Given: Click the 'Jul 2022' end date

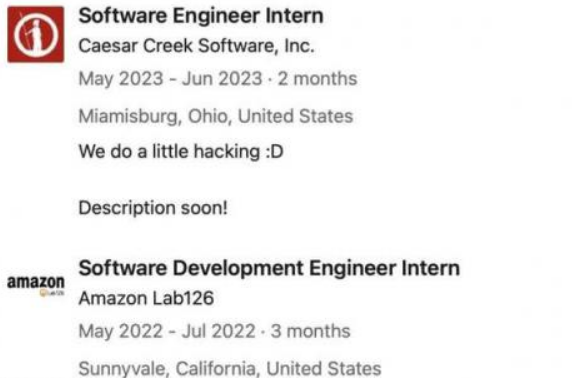Looking at the screenshot, I should (219, 331).
